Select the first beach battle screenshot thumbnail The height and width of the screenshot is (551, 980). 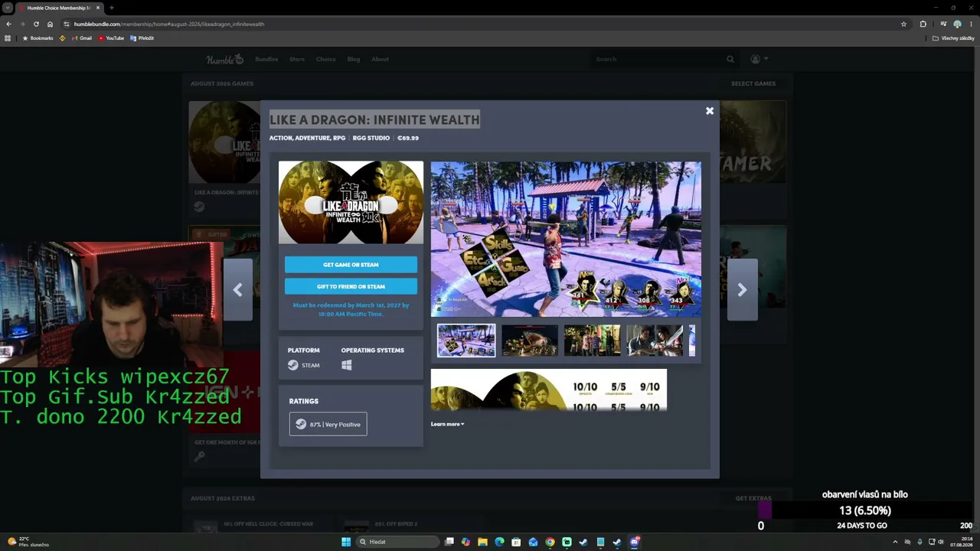point(466,341)
